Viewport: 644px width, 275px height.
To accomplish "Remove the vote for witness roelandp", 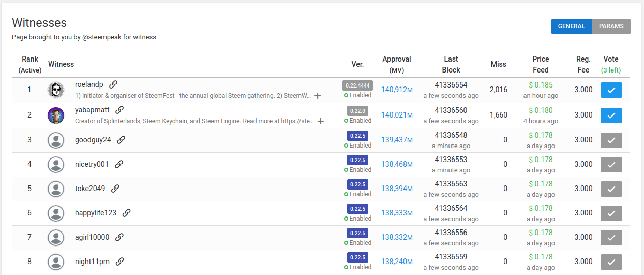I will pyautogui.click(x=611, y=90).
